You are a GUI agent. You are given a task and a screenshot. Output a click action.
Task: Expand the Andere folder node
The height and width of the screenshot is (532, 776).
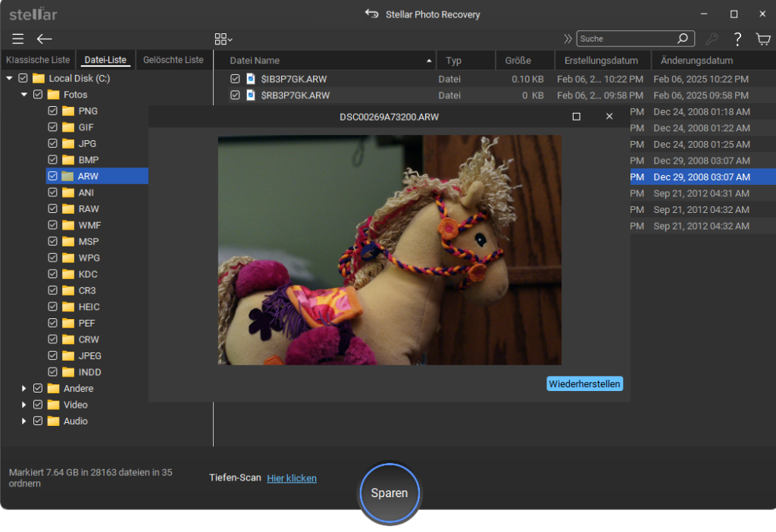pos(24,388)
